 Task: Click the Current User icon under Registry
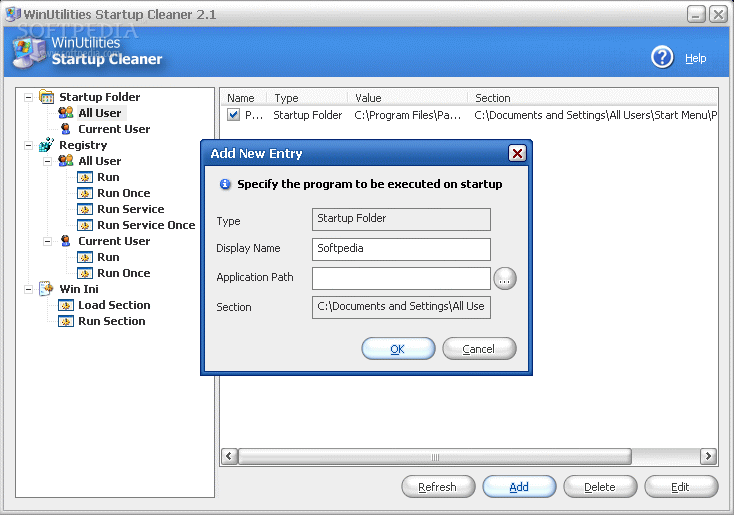point(66,241)
